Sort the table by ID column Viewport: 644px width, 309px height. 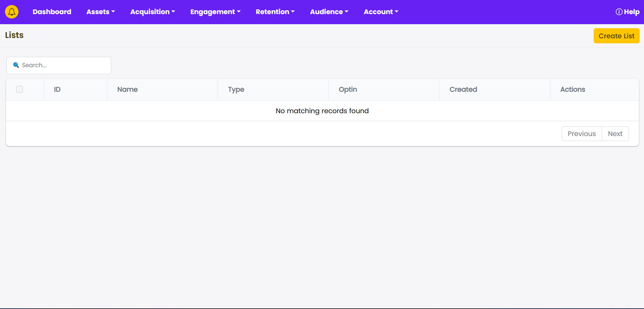pyautogui.click(x=57, y=89)
